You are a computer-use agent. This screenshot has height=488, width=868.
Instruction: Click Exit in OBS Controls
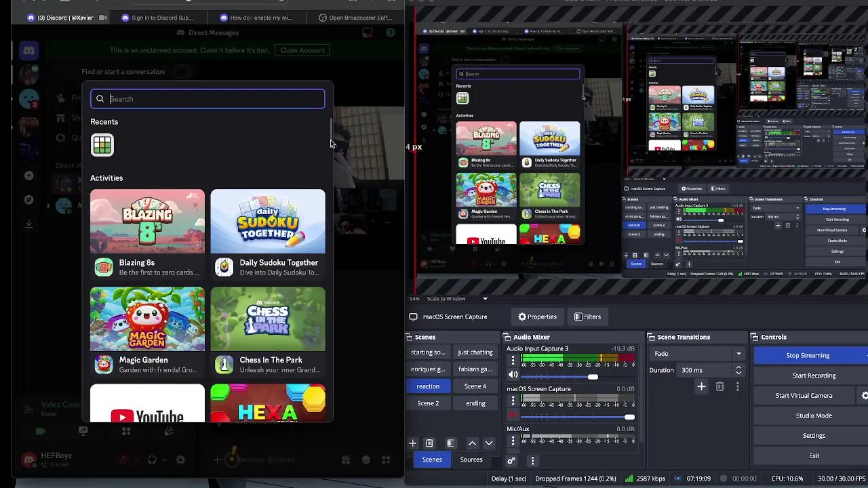click(x=813, y=456)
